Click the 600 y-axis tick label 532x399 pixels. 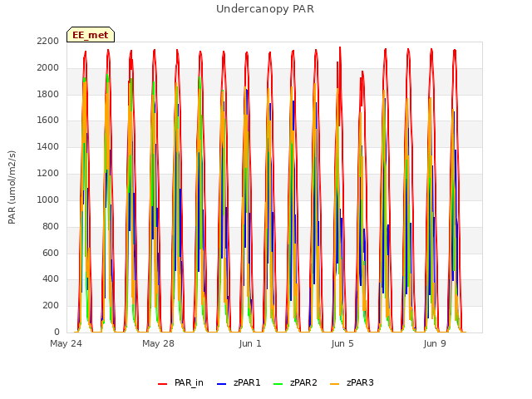(51, 253)
